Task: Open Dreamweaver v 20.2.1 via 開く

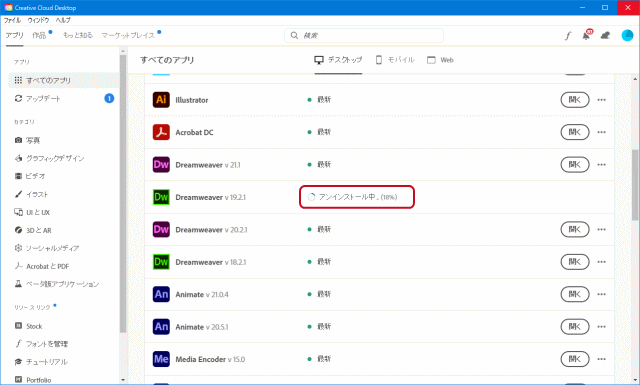Action: point(575,229)
